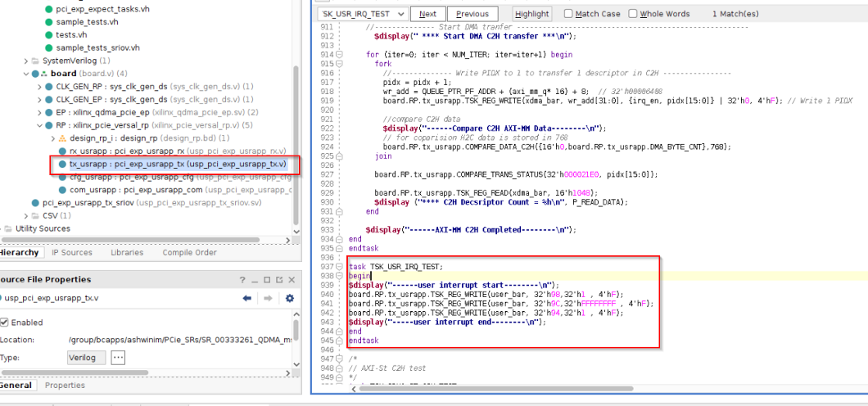
Task: Click the help question mark in properties panel
Action: pyautogui.click(x=242, y=280)
